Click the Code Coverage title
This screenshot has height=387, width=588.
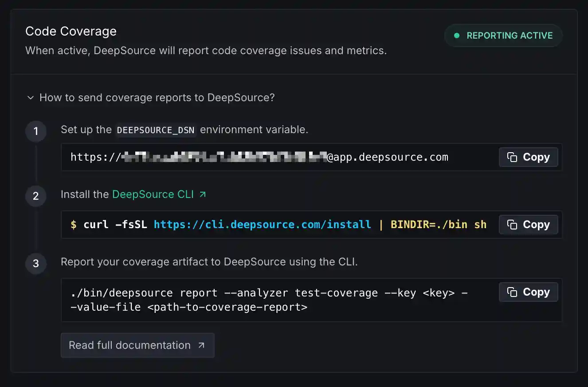71,31
